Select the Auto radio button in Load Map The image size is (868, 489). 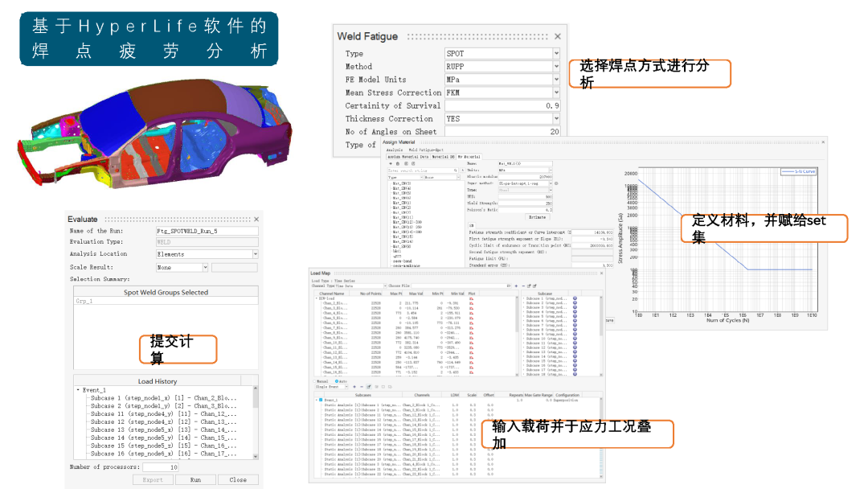tap(337, 381)
